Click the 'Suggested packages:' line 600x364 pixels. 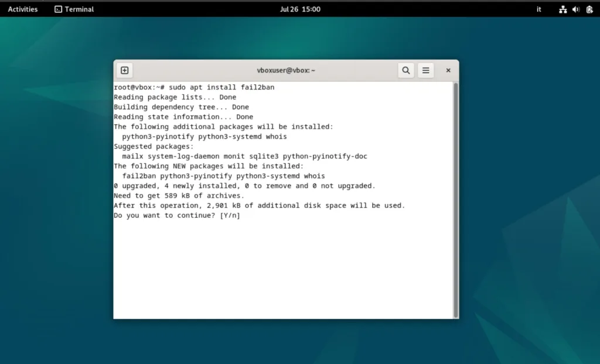coord(154,146)
